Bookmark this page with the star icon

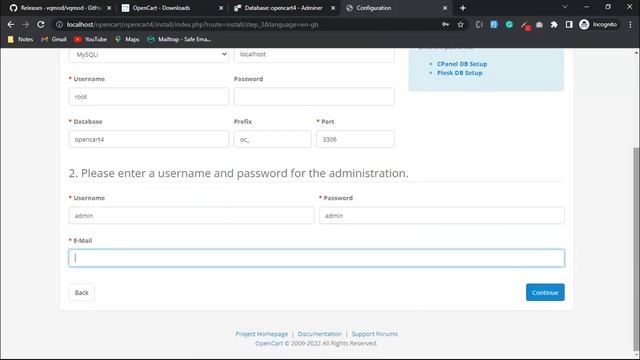pyautogui.click(x=460, y=24)
